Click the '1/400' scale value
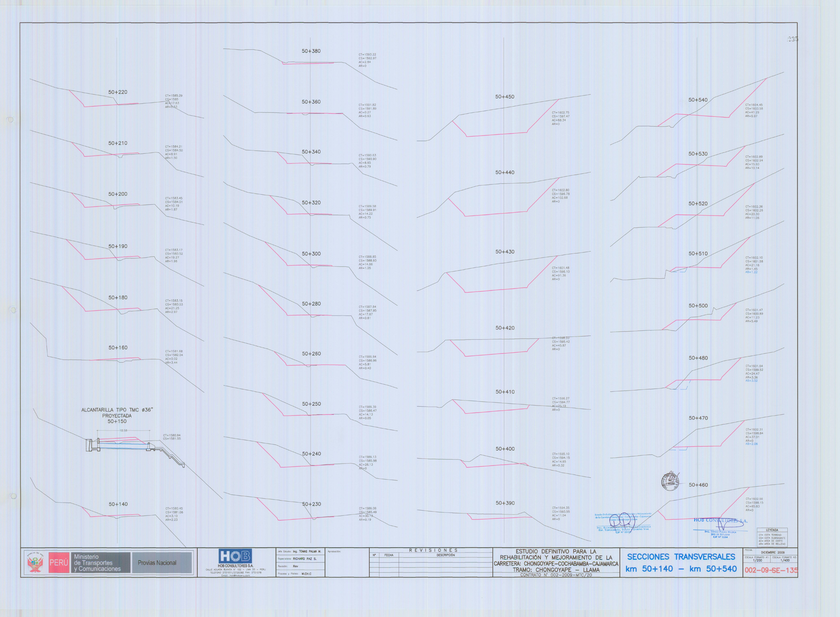 (x=785, y=560)
